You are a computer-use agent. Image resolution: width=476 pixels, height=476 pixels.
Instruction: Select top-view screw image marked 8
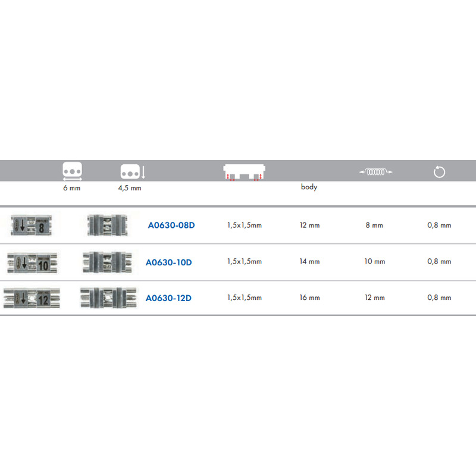coord(32,226)
